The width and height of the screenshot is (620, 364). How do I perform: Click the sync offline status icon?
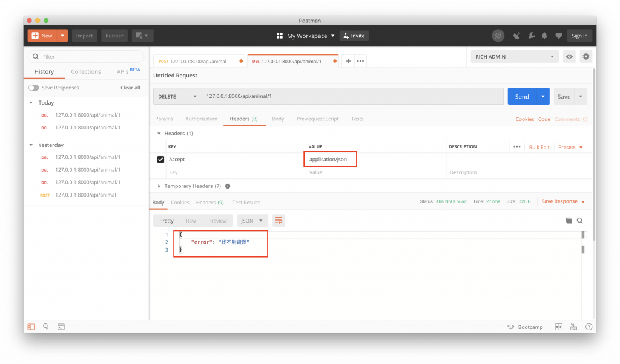498,36
